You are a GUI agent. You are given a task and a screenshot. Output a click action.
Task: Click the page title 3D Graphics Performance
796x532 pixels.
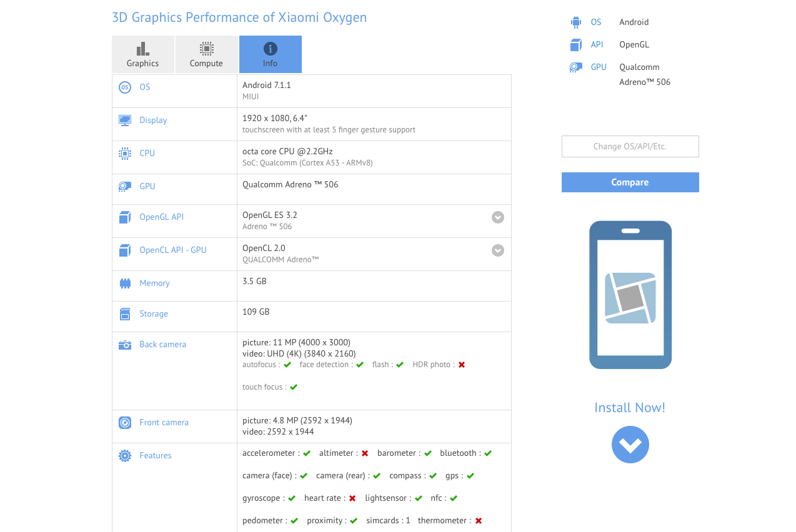[x=239, y=17]
